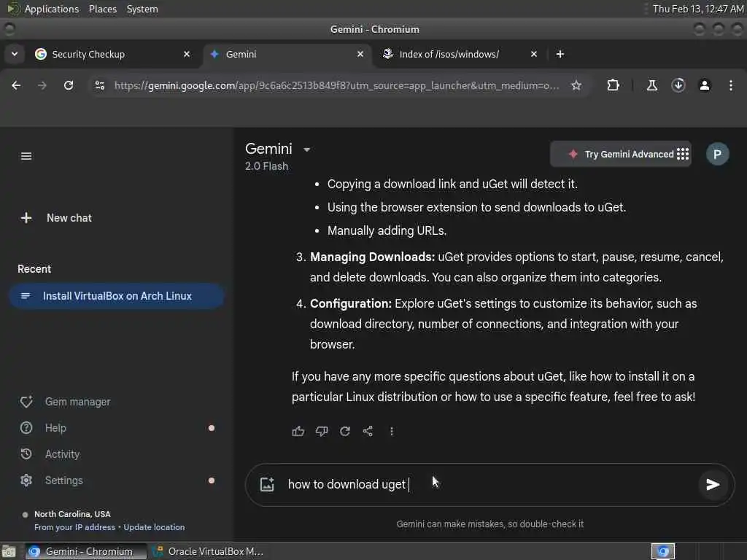This screenshot has width=747, height=560.
Task: Click the Update location link
Action: click(x=154, y=527)
